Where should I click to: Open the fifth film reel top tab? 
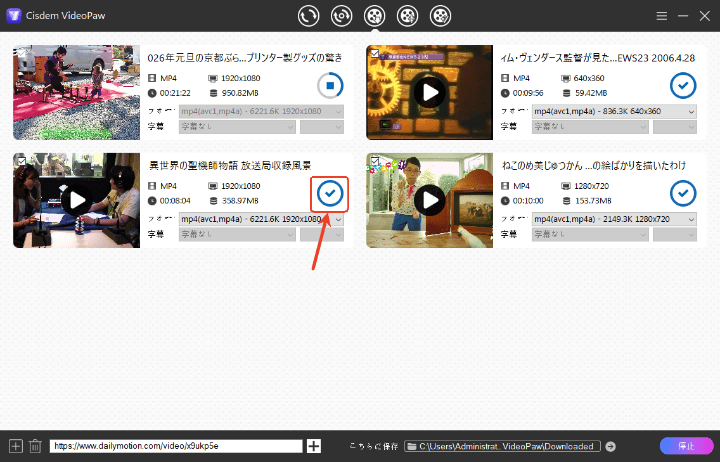tap(440, 16)
